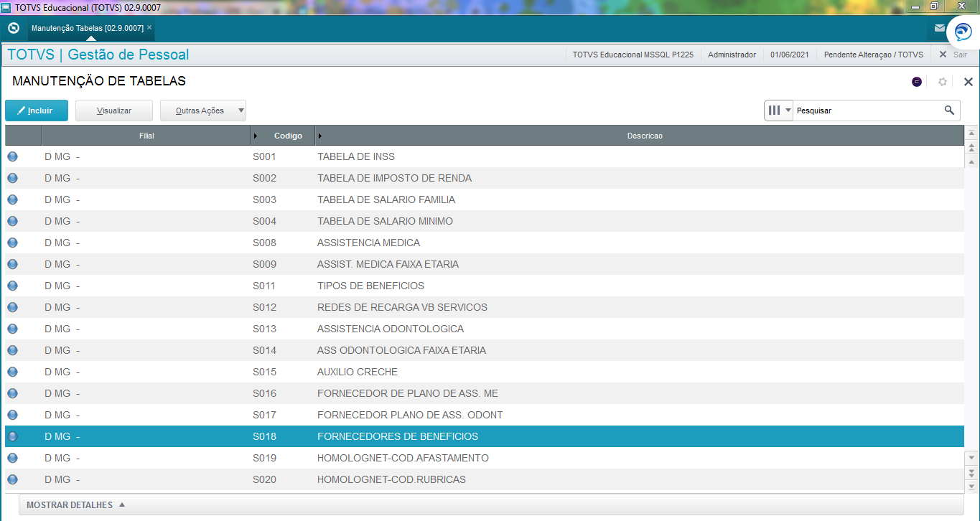Click the scroll-down single arrow
Viewport: 980px width, 521px height.
[x=971, y=458]
